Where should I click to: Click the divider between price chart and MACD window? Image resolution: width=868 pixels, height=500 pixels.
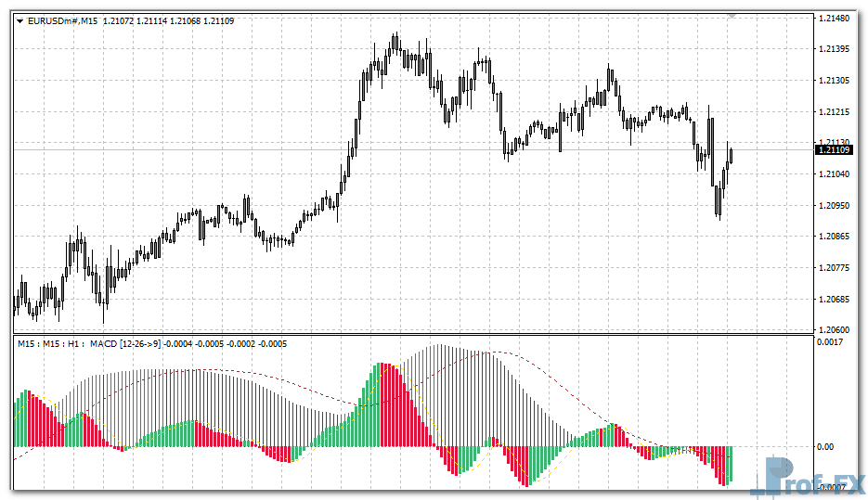(x=408, y=335)
